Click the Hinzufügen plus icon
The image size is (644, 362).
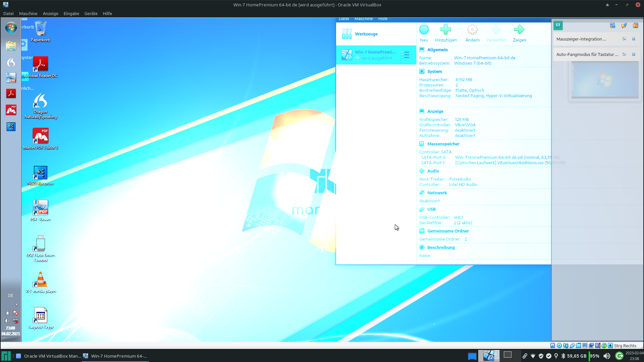pyautogui.click(x=446, y=33)
